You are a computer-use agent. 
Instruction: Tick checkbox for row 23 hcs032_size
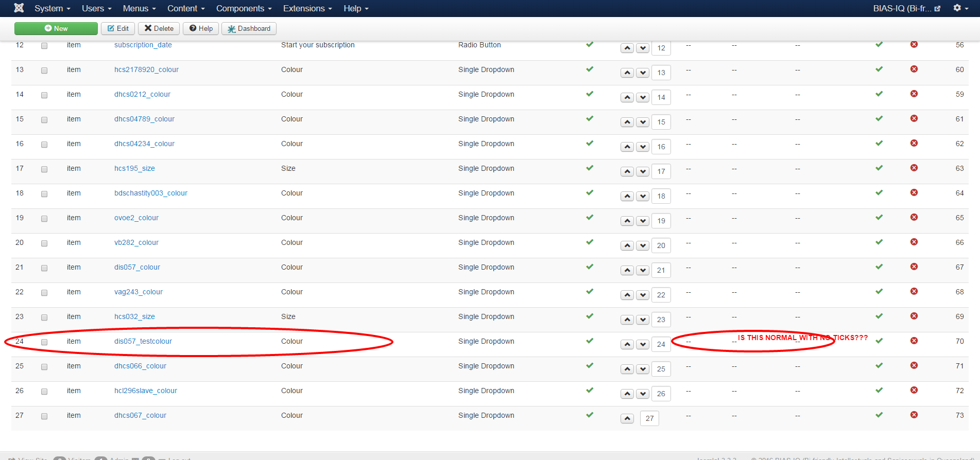[44, 317]
